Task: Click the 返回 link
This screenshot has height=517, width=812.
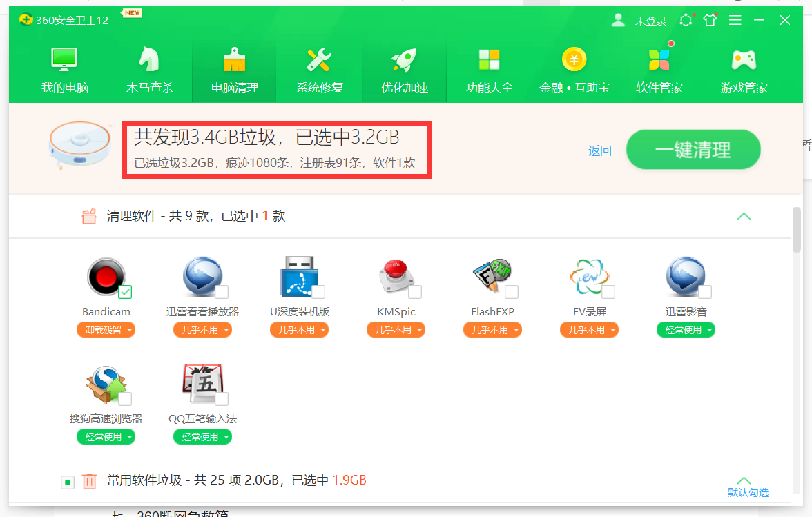Action: 599,150
